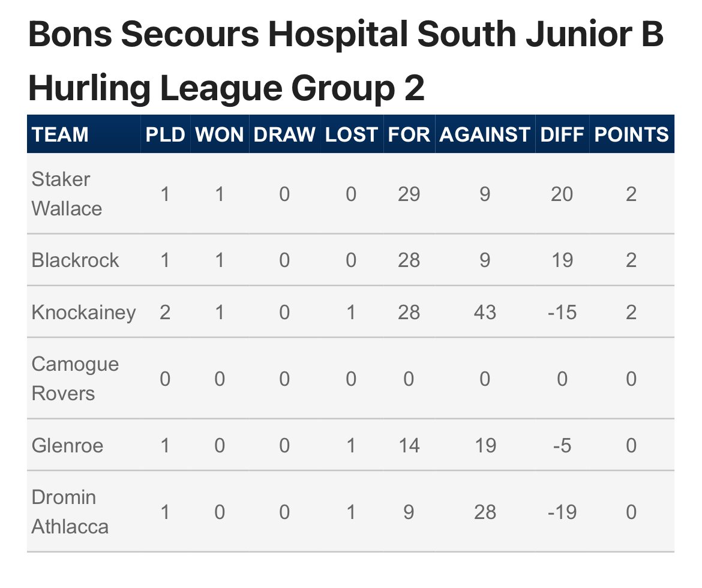
Task: Click the AGAINST column header
Action: (x=485, y=135)
